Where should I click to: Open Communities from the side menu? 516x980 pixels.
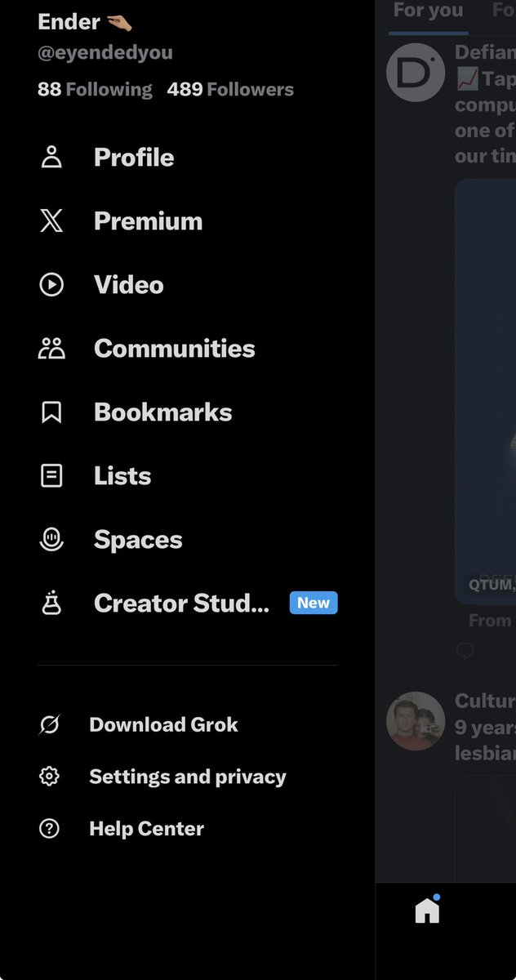(174, 348)
